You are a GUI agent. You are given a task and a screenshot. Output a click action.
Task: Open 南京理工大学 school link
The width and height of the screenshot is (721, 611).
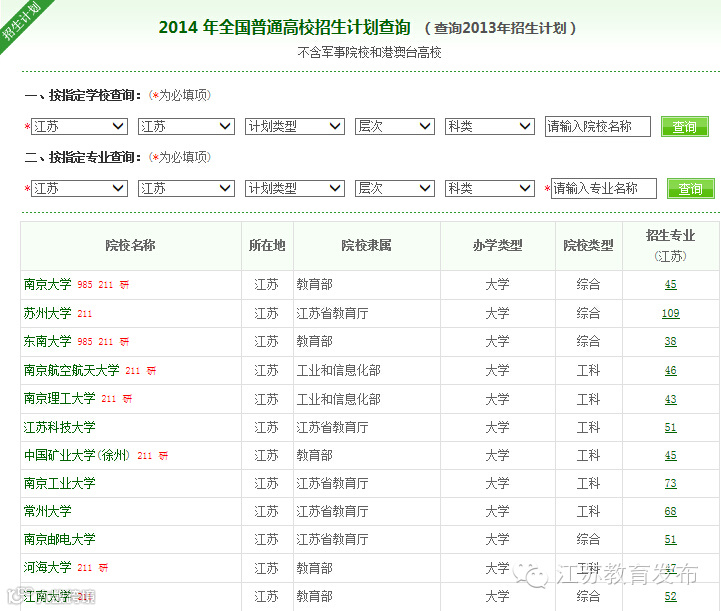pos(59,399)
